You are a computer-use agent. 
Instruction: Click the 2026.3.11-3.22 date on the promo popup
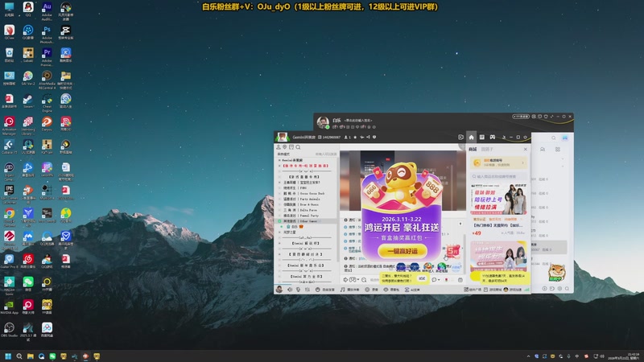402,219
